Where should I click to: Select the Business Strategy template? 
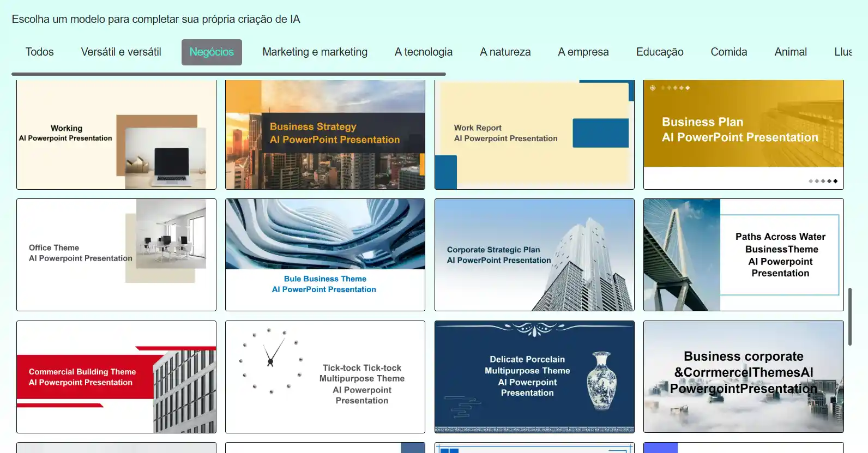pyautogui.click(x=325, y=135)
